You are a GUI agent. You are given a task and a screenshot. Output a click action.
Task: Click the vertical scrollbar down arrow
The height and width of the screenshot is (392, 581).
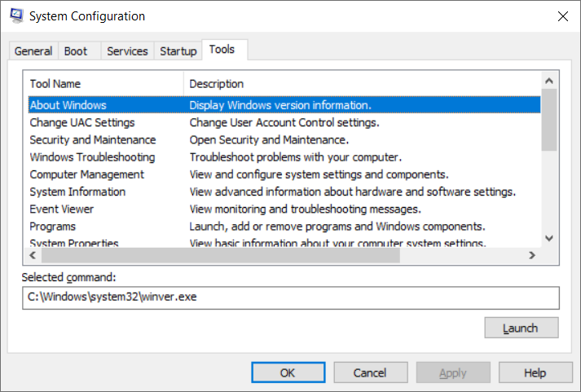pos(549,238)
